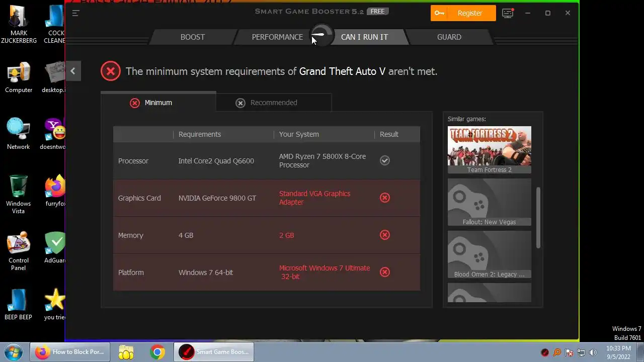Click the key icon on Register button
Screen dimensions: 644x362
click(x=440, y=13)
